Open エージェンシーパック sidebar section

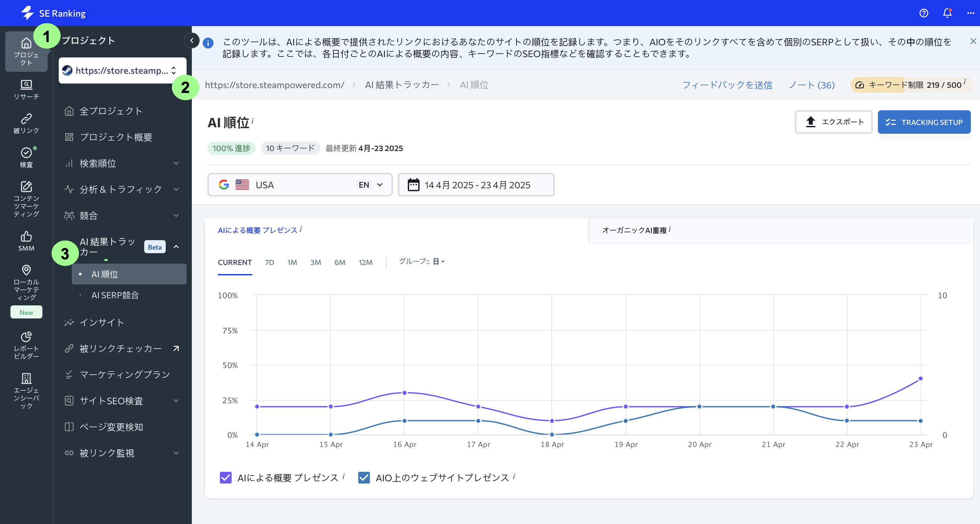26,391
